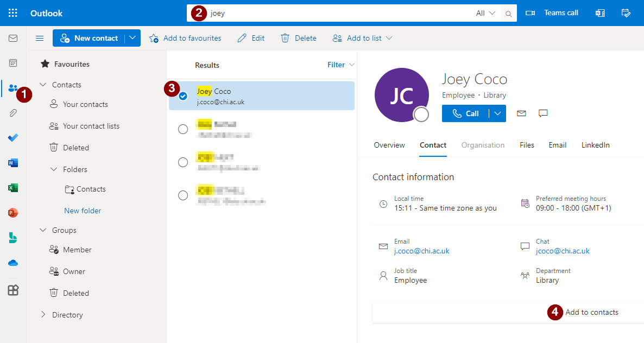Call Joey Coco
Viewport: 644px width, 343px height.
click(x=465, y=113)
